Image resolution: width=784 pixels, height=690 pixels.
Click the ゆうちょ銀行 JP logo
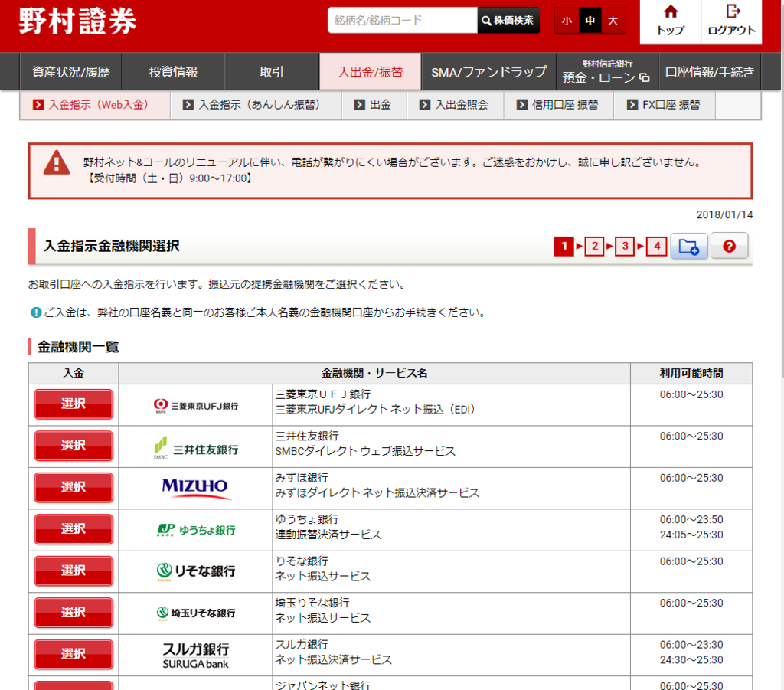point(195,530)
